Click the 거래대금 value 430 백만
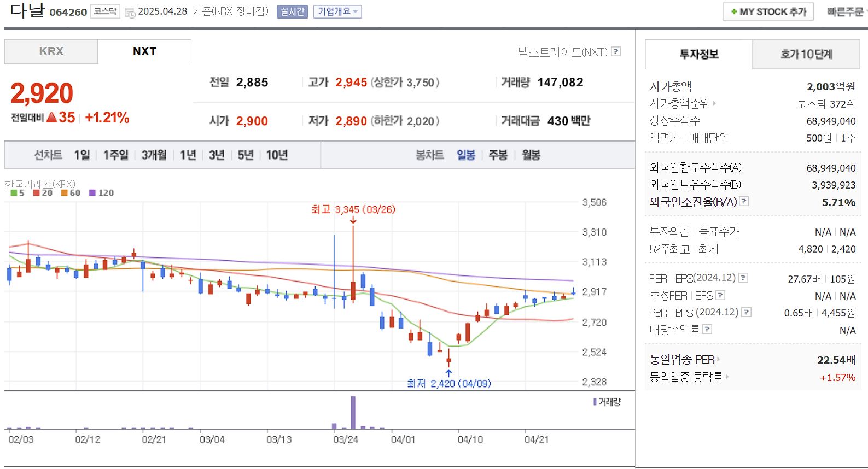The image size is (868, 469). click(569, 121)
